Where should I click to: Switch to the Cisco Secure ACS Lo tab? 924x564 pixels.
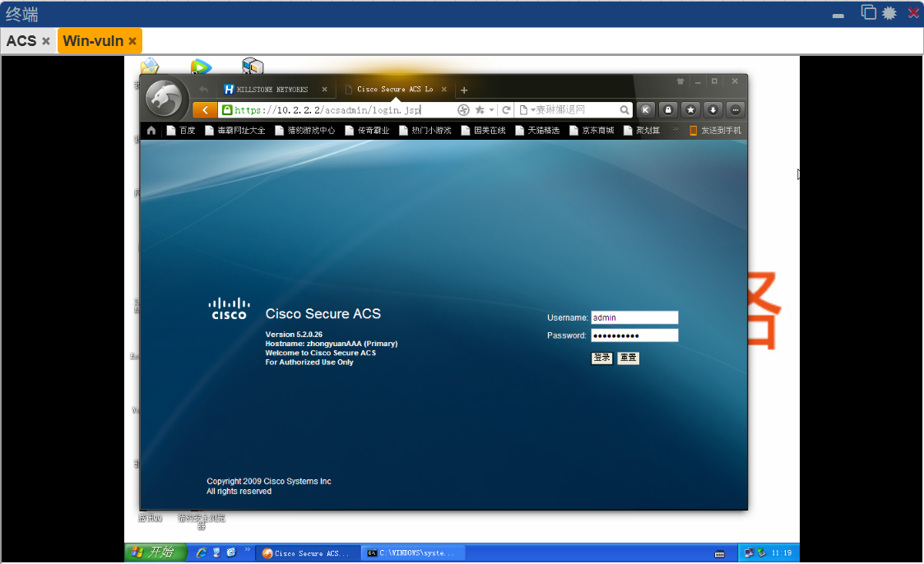395,90
